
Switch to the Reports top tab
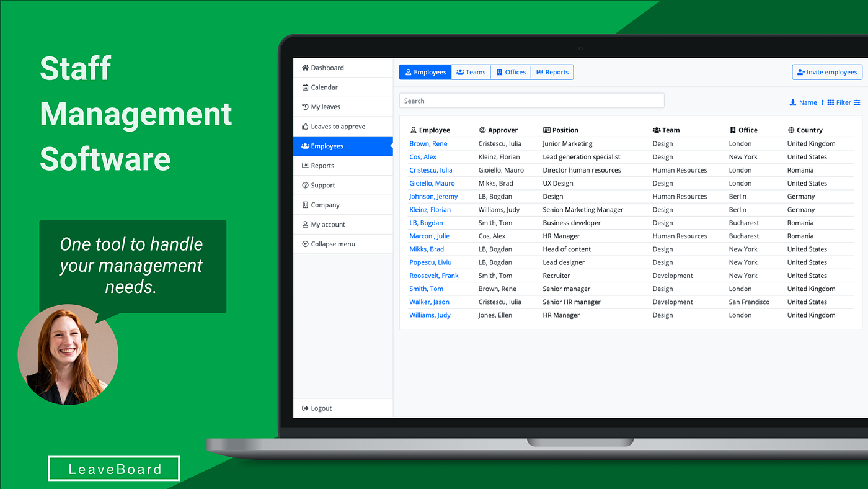[552, 72]
